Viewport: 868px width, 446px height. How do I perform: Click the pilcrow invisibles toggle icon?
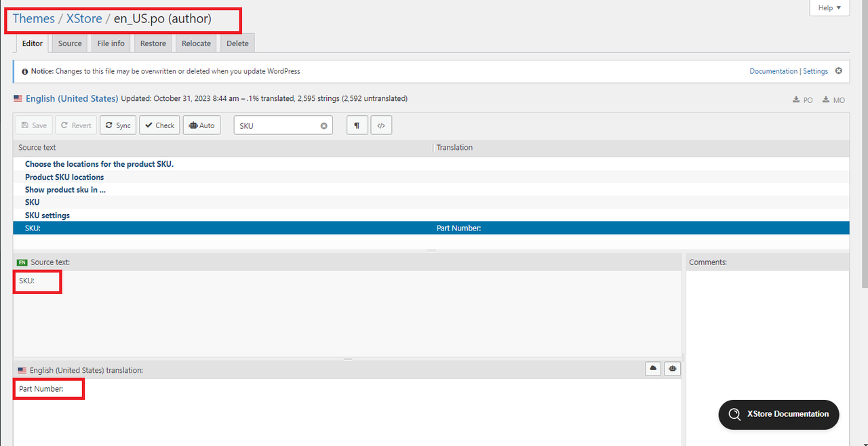pyautogui.click(x=357, y=125)
